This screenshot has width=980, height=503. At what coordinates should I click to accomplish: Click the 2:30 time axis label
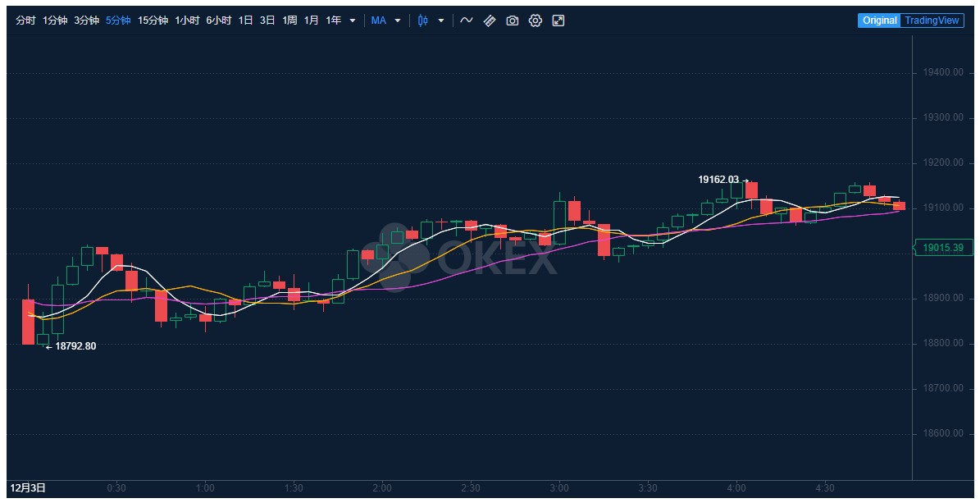(471, 488)
